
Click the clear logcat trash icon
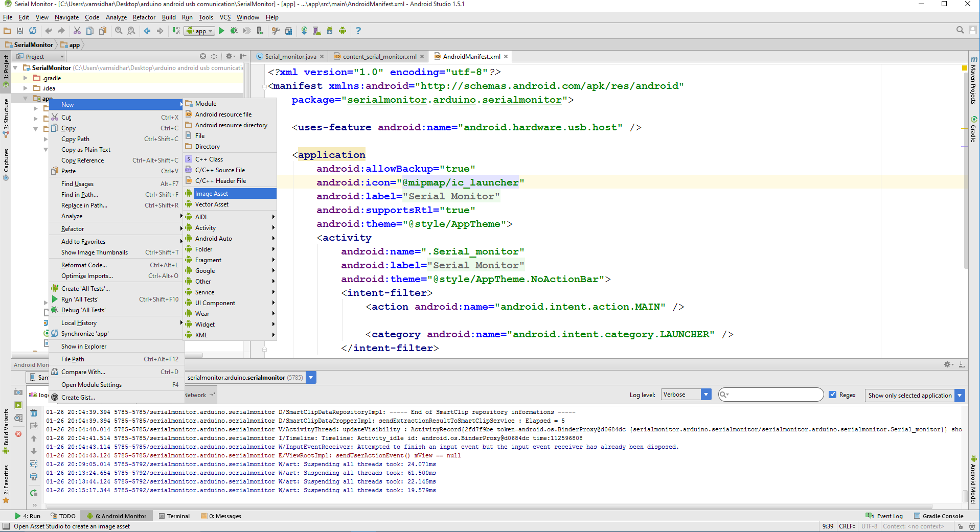(34, 413)
